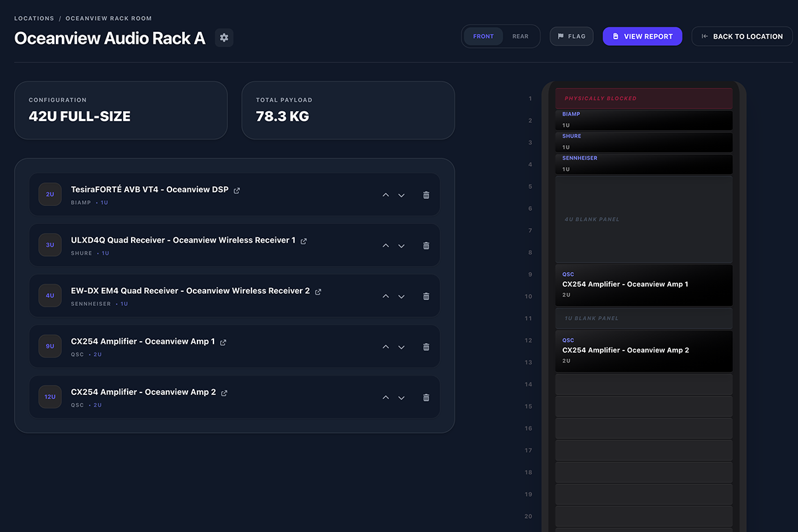Open the LOCATIONS breadcrumb
This screenshot has width=798, height=532.
(x=34, y=18)
